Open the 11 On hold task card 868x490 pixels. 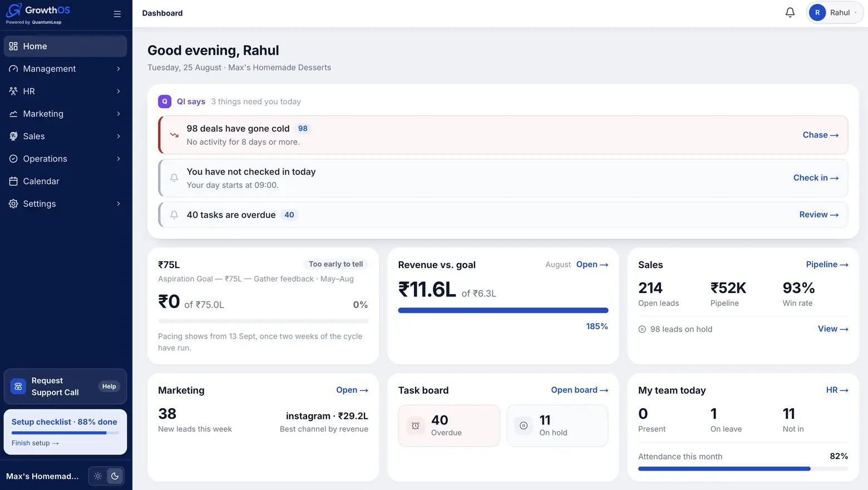click(x=557, y=425)
